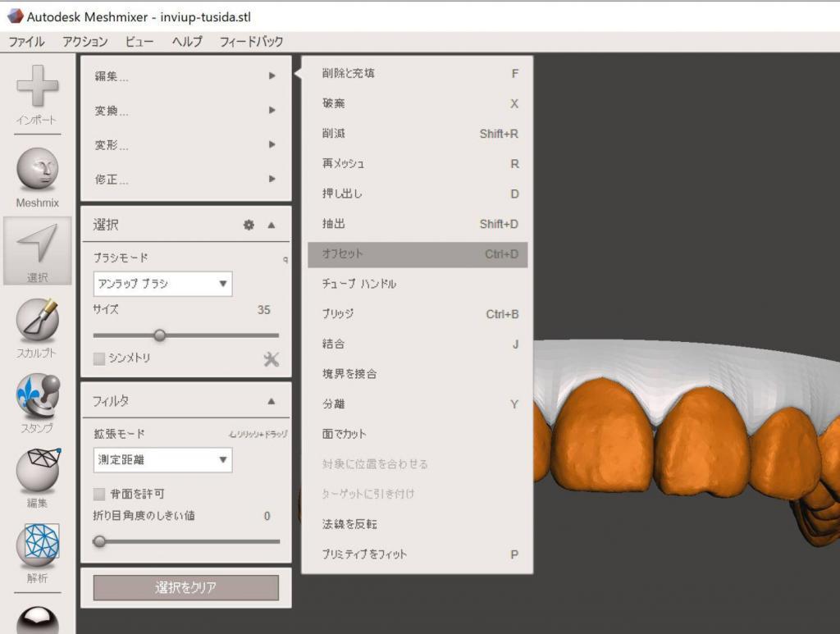Enable the シンメトリ checkbox

(99, 358)
